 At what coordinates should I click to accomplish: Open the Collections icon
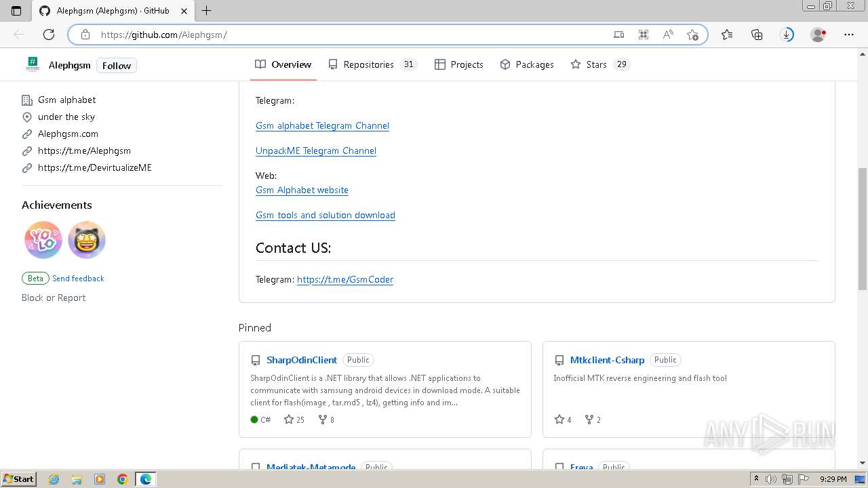coord(757,35)
